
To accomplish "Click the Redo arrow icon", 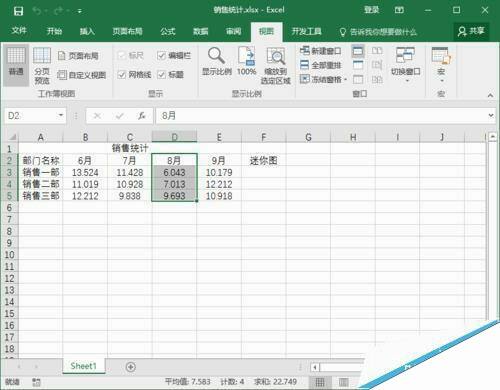I will tap(58, 11).
